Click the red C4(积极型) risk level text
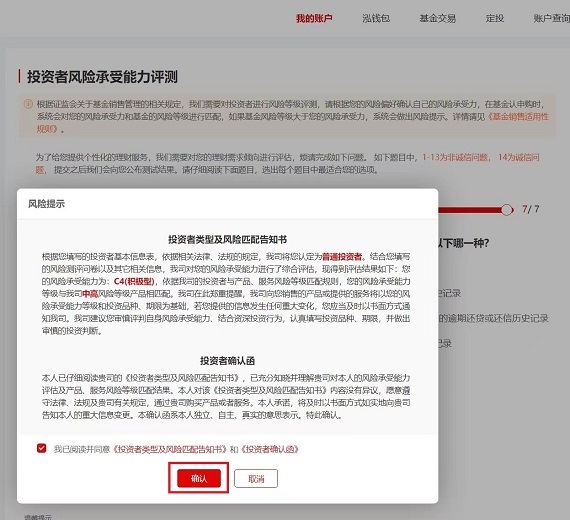 click(x=134, y=281)
